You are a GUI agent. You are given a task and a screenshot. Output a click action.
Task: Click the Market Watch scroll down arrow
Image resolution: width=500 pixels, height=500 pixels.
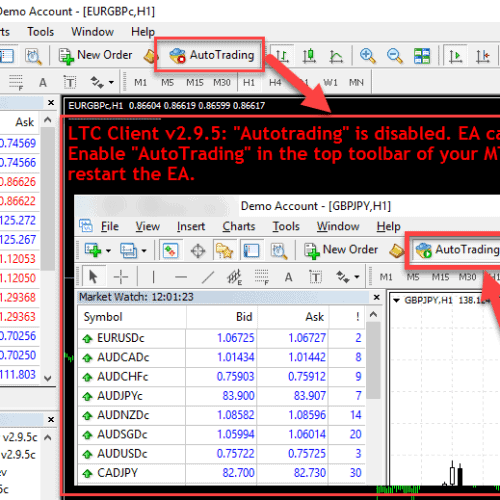point(48,378)
